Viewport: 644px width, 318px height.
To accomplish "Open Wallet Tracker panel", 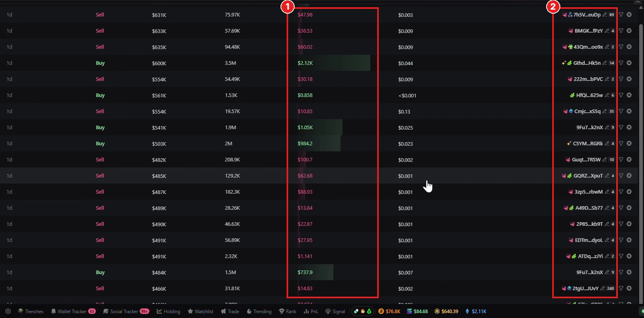I will (73, 311).
